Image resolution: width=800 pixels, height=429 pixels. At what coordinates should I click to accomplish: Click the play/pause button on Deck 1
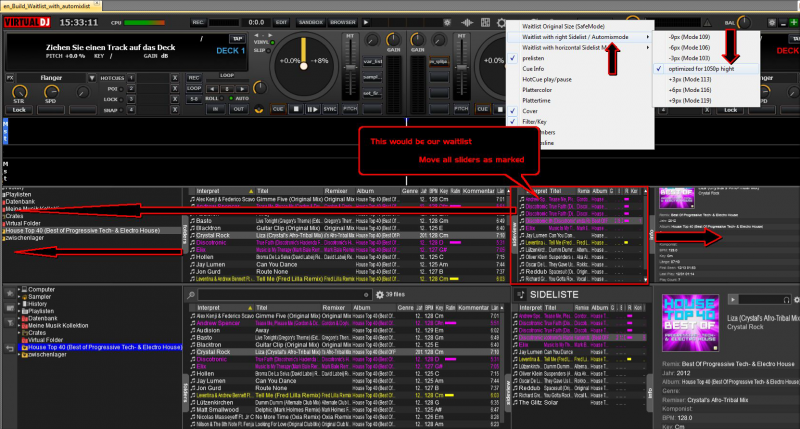click(312, 109)
